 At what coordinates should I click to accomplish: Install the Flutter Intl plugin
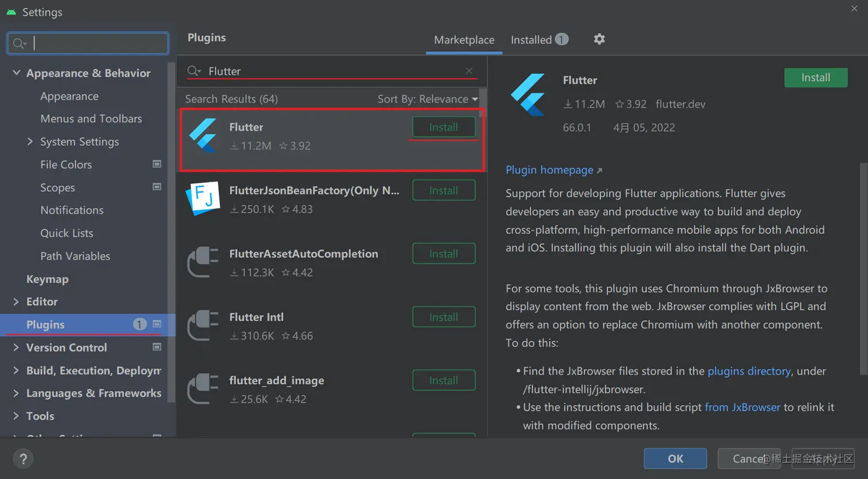(x=444, y=316)
